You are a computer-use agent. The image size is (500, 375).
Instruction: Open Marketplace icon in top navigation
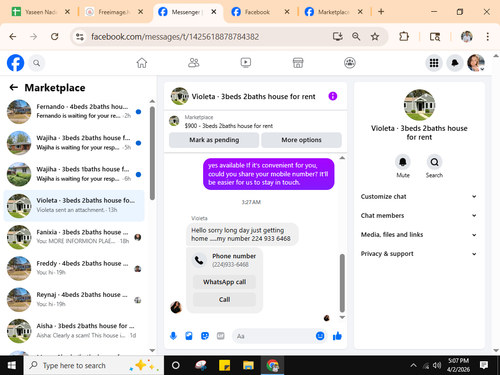[298, 63]
